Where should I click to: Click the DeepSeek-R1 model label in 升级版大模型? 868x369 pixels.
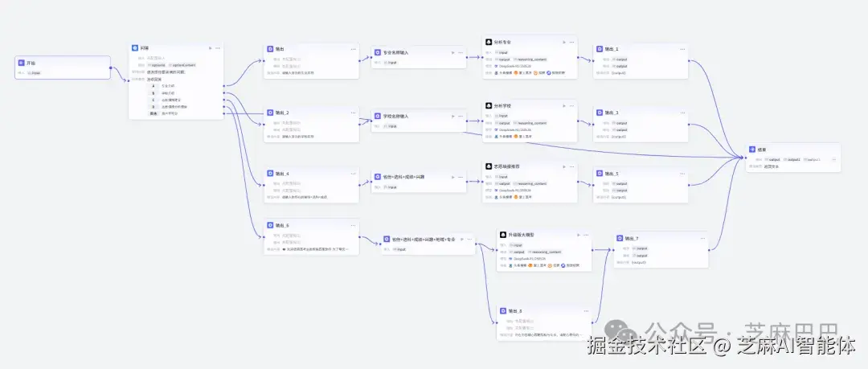pyautogui.click(x=529, y=259)
